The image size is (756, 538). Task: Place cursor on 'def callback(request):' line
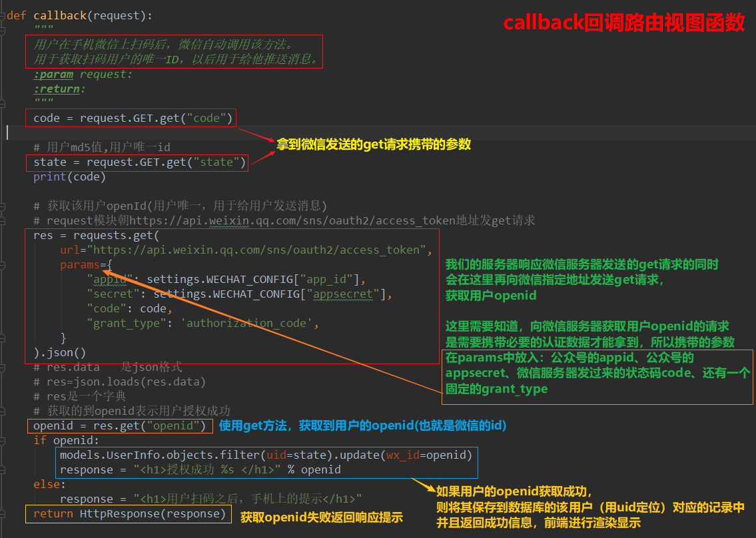79,16
